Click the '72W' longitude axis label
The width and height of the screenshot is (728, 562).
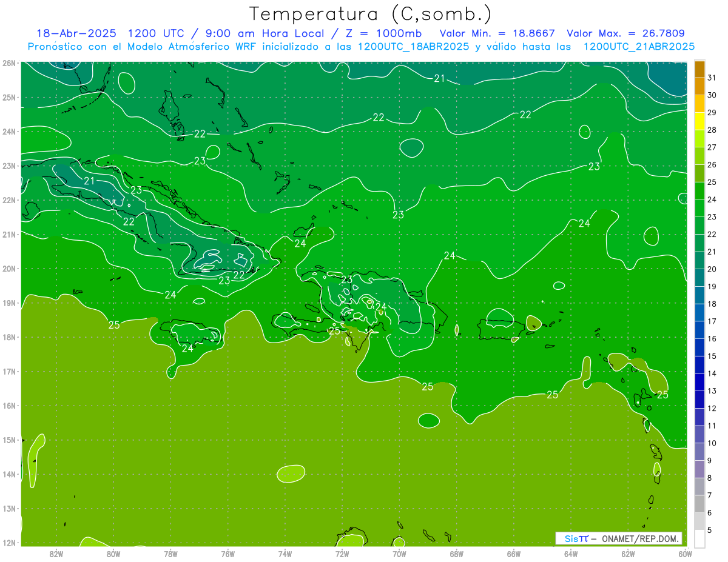(342, 554)
